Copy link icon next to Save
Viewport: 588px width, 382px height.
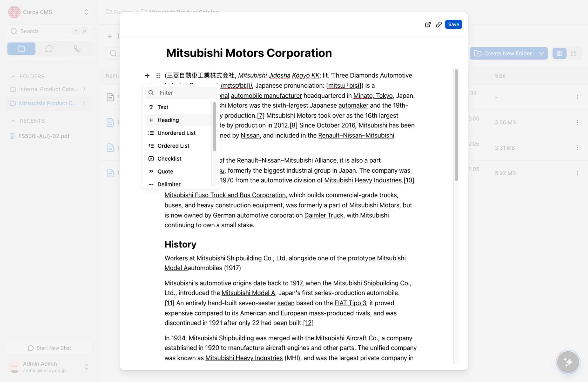[439, 24]
